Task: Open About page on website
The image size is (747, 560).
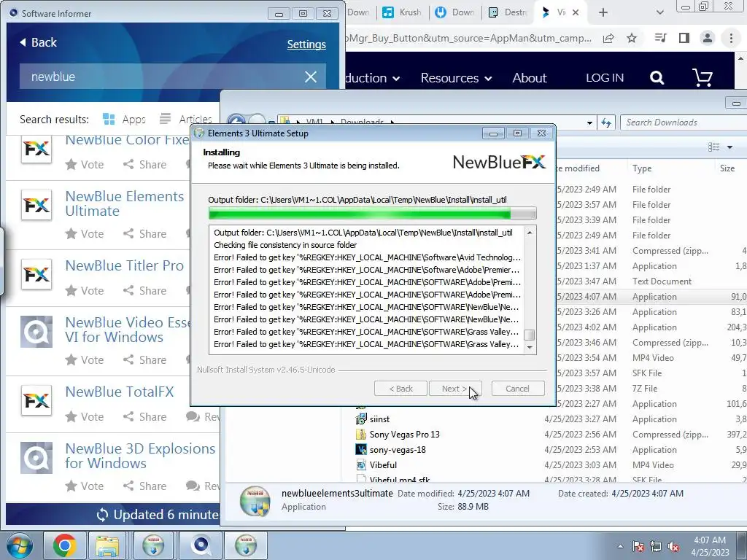Action: (530, 77)
